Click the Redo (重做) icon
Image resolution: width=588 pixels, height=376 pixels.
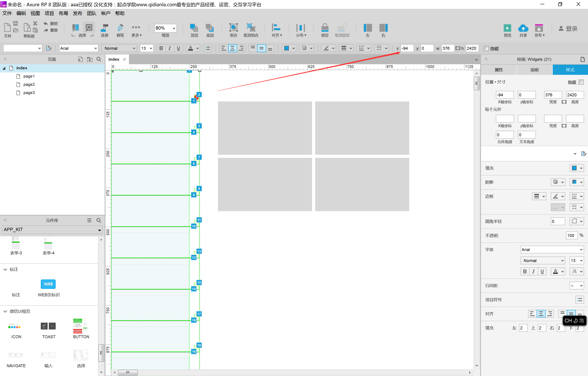tap(46, 30)
